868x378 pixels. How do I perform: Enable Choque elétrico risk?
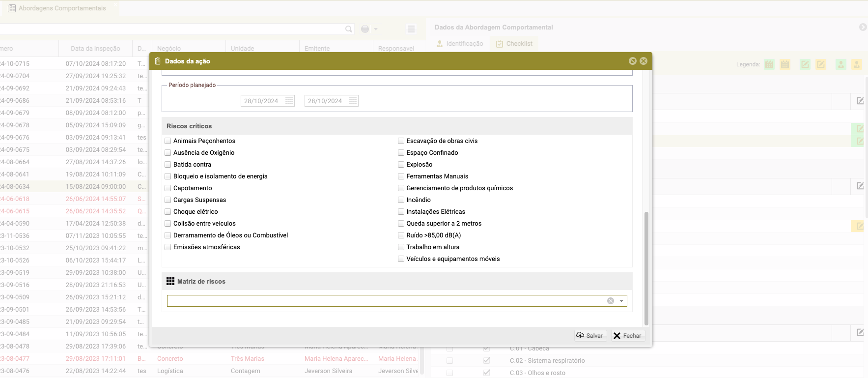168,212
